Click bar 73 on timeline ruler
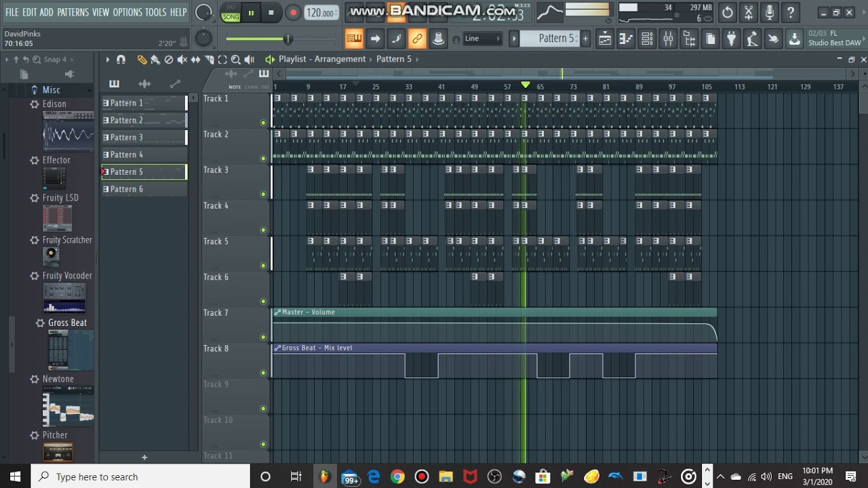The width and height of the screenshot is (868, 488). pos(573,87)
